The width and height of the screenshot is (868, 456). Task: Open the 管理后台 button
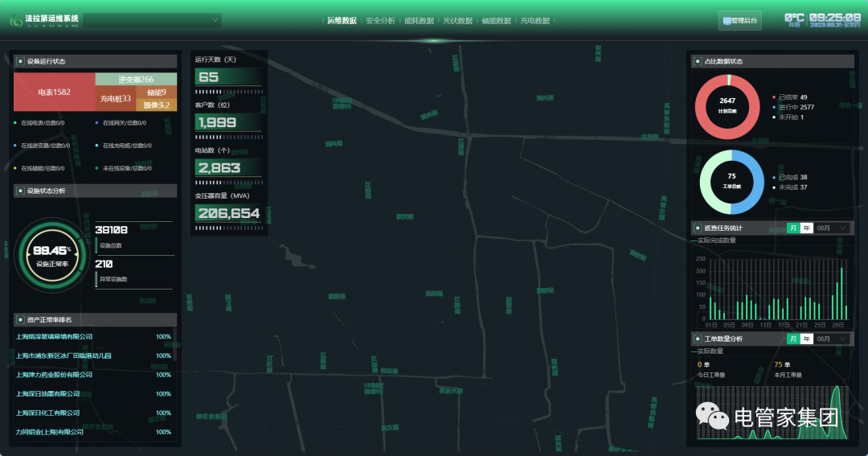click(739, 21)
